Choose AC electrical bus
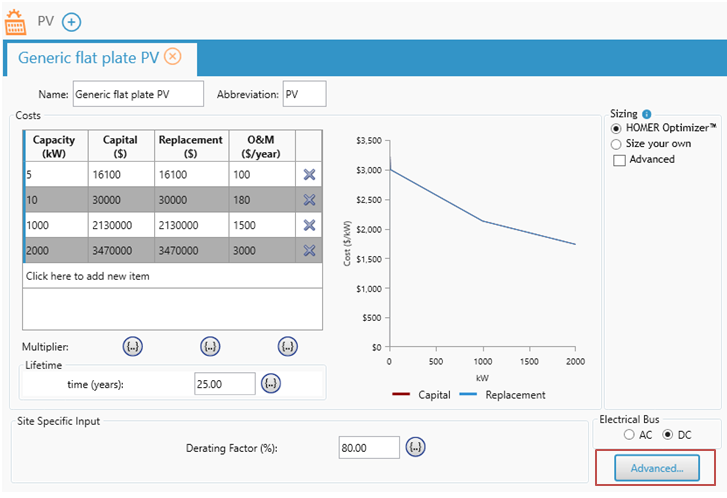Screen dimensions: 727x498 (628, 435)
